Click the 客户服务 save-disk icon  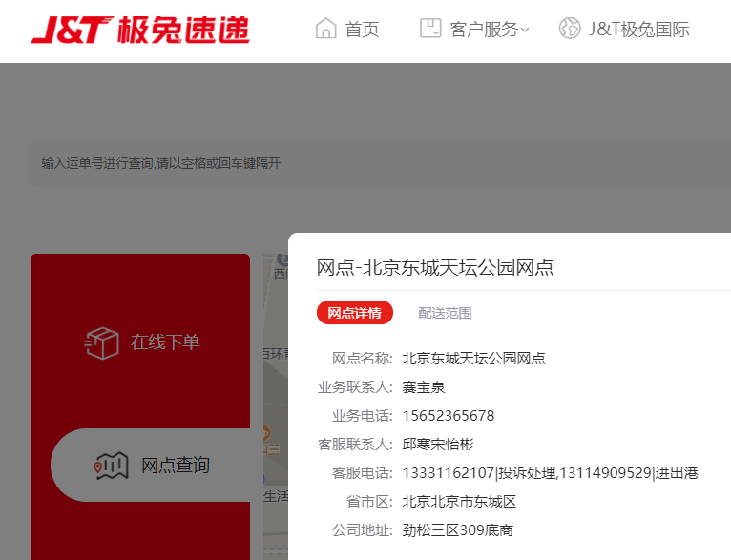pos(430,28)
